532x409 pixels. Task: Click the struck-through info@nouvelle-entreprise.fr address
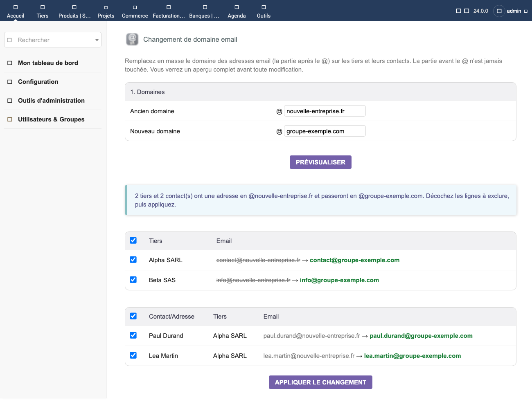coord(253,280)
